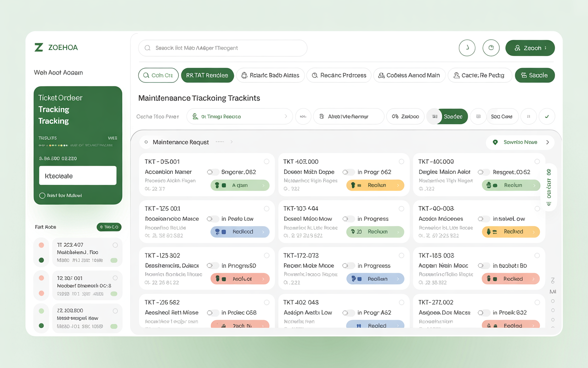Select the Maintenance Requst radio bullet

point(146,142)
